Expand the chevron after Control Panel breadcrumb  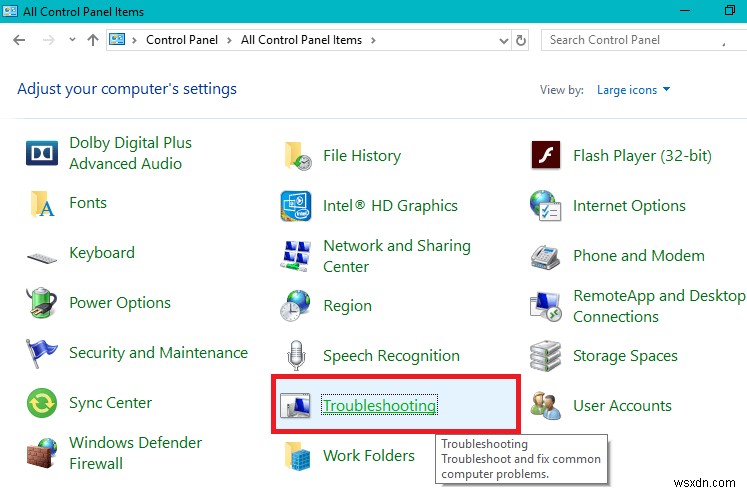pyautogui.click(x=230, y=40)
